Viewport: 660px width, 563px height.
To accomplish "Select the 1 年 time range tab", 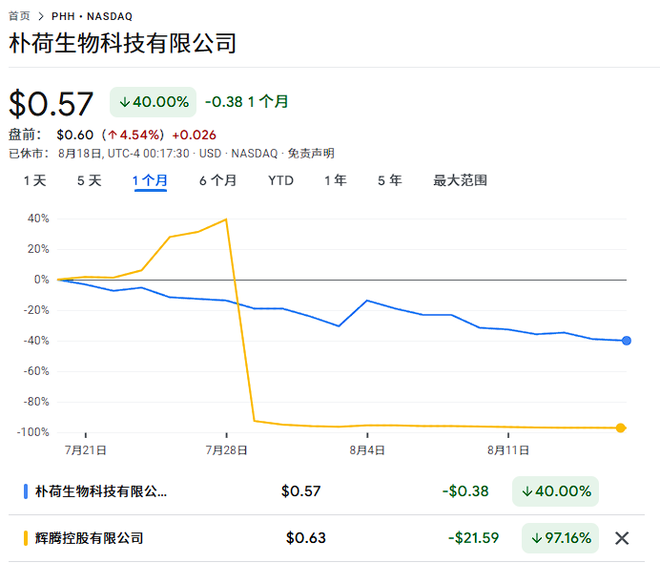I will (335, 181).
